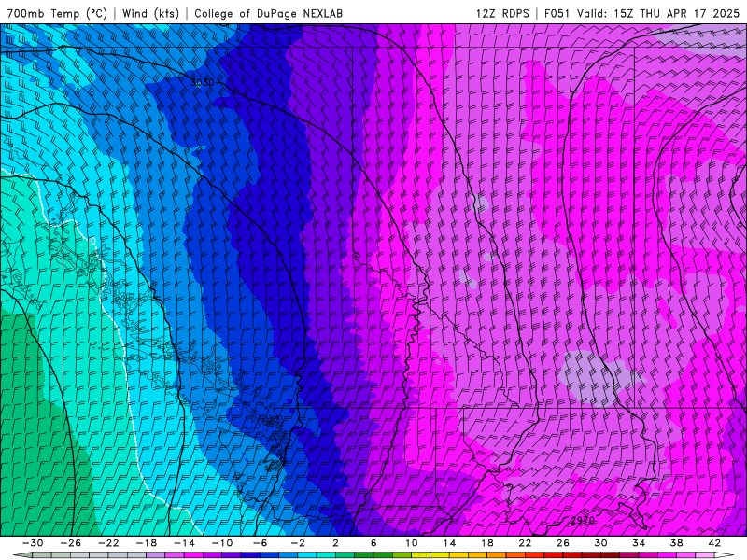Click the "-2" colorbar tick label

[298, 543]
